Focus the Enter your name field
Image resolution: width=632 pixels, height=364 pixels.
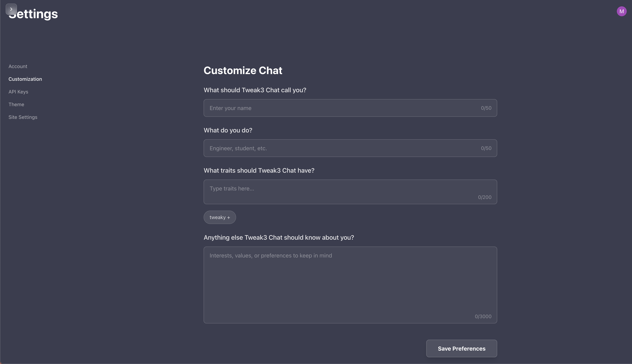pos(350,108)
